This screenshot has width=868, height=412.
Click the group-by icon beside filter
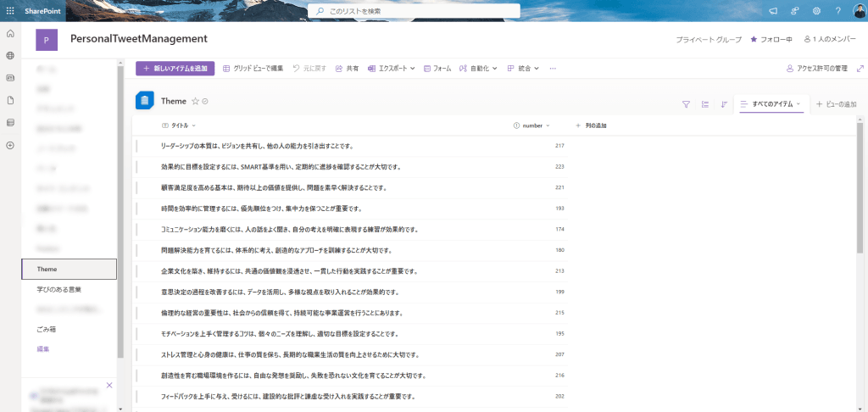click(x=705, y=104)
